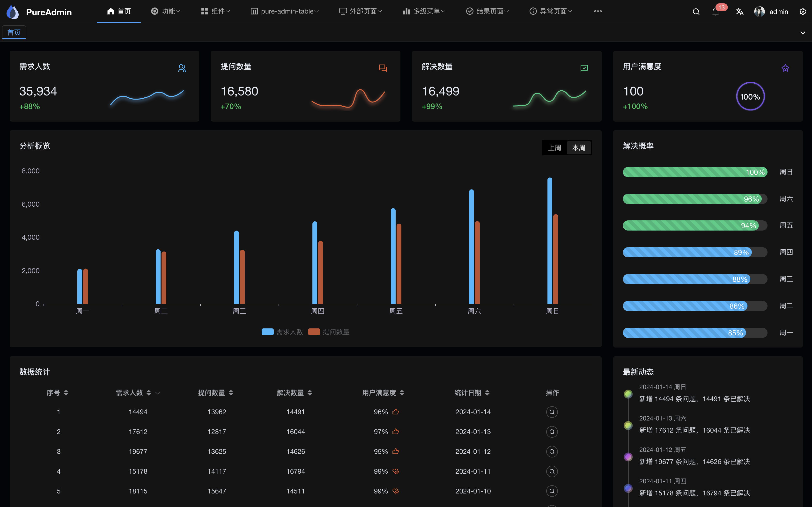
Task: Expand the 功能 navigation dropdown
Action: (x=166, y=11)
